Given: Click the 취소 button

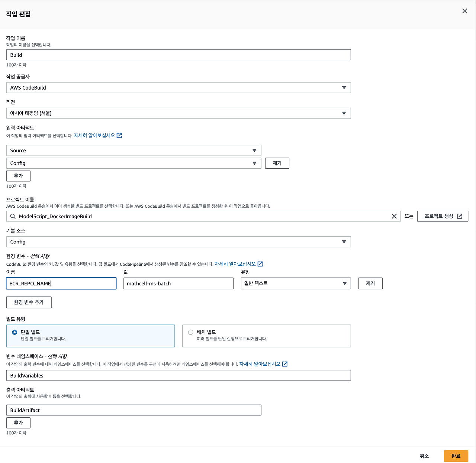Looking at the screenshot, I should [x=424, y=456].
